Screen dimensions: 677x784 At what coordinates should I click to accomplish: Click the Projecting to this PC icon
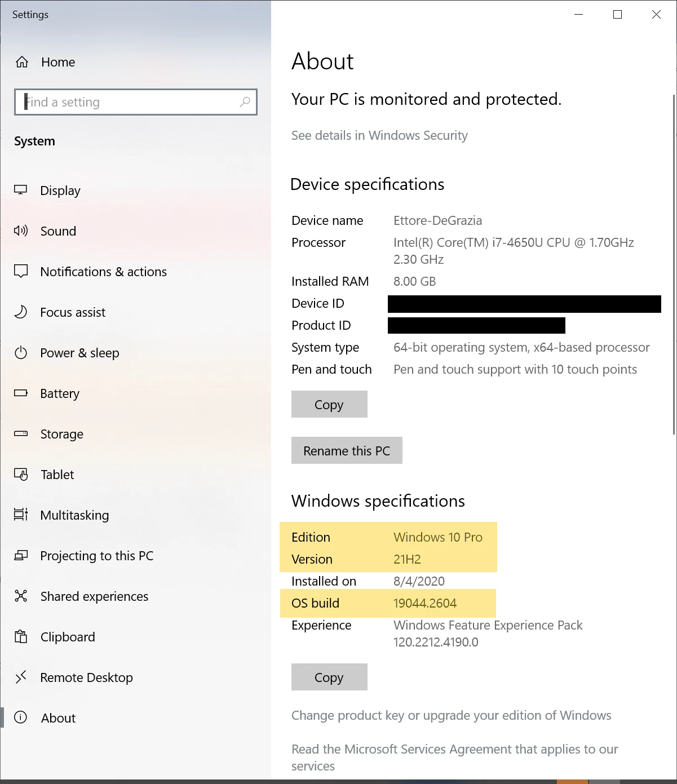coord(21,555)
